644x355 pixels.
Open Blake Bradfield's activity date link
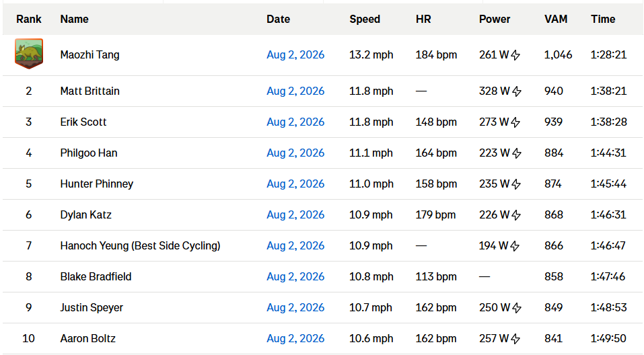click(x=295, y=276)
